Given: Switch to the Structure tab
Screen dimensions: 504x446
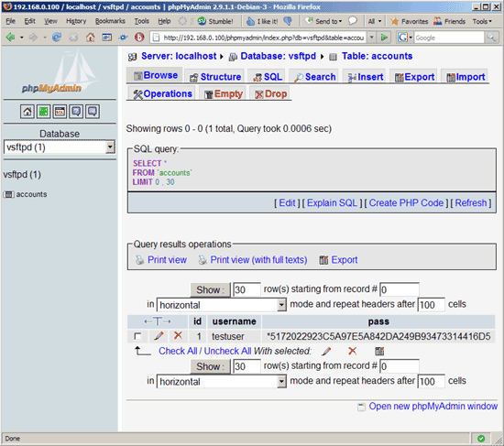Looking at the screenshot, I should (215, 77).
